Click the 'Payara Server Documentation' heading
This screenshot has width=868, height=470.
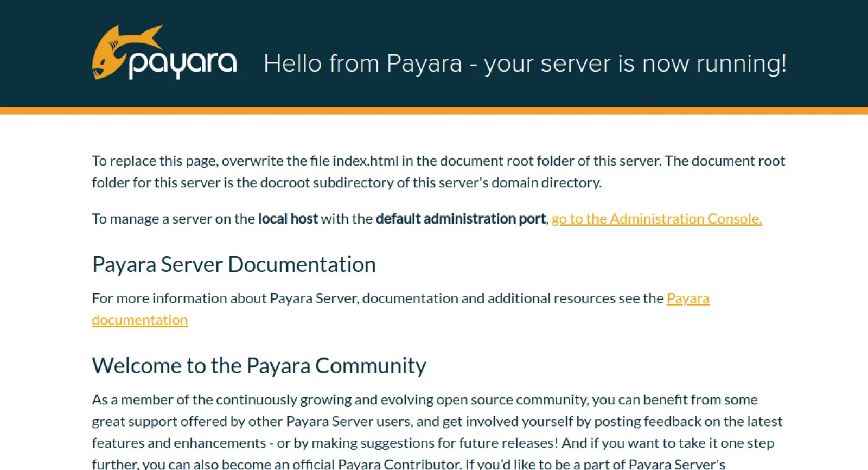pos(234,265)
